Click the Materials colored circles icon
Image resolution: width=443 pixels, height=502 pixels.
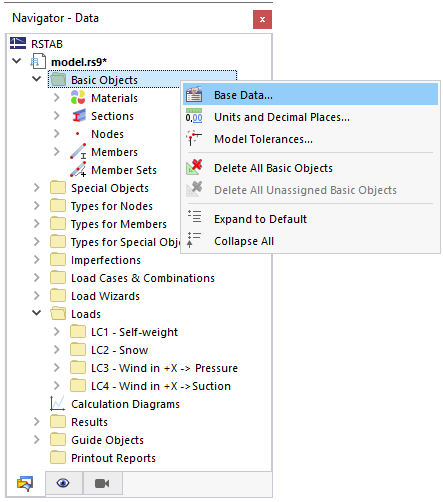point(78,97)
